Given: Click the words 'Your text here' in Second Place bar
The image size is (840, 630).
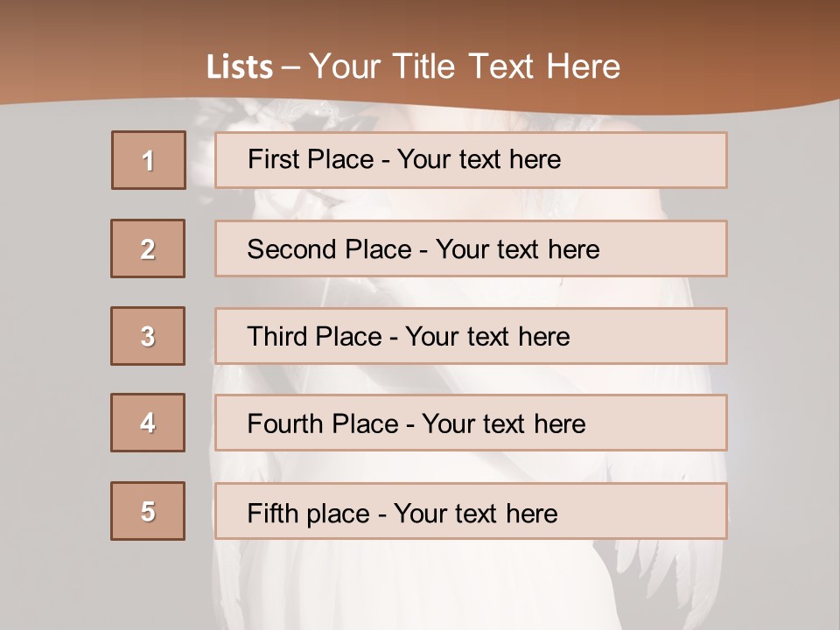Looking at the screenshot, I should click(517, 249).
